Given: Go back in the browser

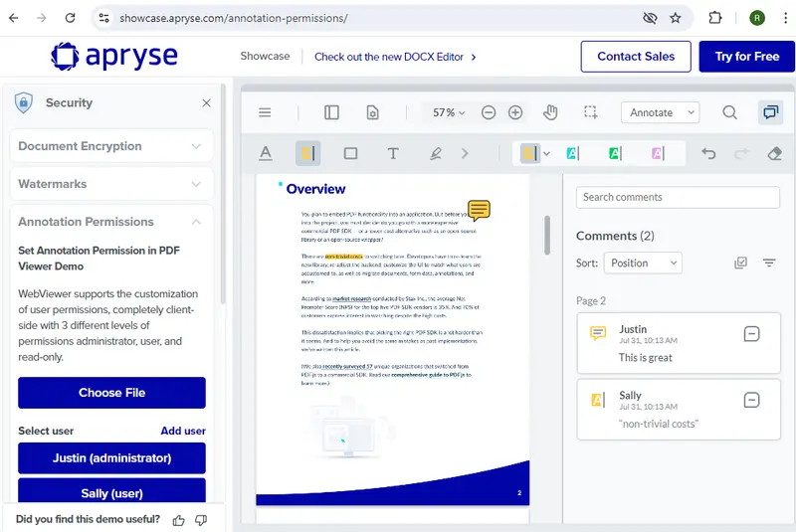Looking at the screenshot, I should [14, 18].
